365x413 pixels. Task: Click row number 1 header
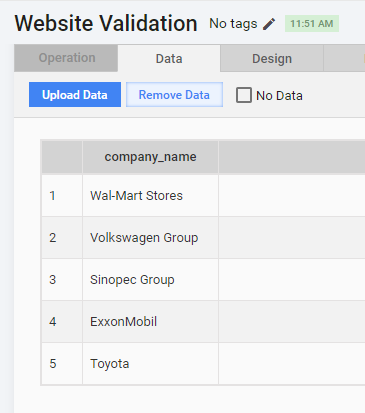point(62,195)
